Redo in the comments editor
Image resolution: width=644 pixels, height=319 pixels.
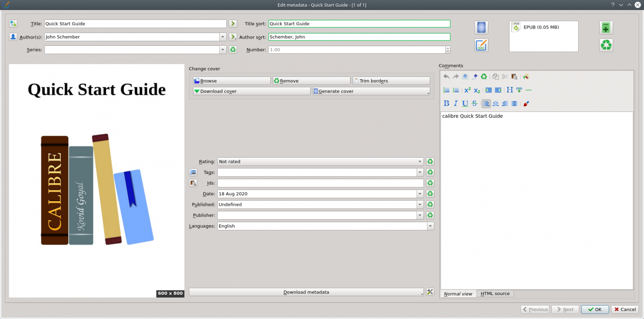pos(455,77)
